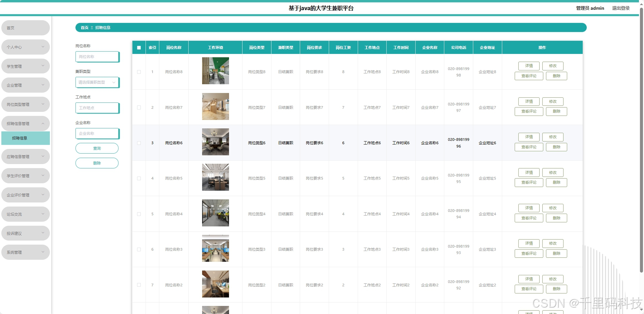Expand the 个人中心 sidebar menu
The height and width of the screenshot is (314, 644).
26,47
